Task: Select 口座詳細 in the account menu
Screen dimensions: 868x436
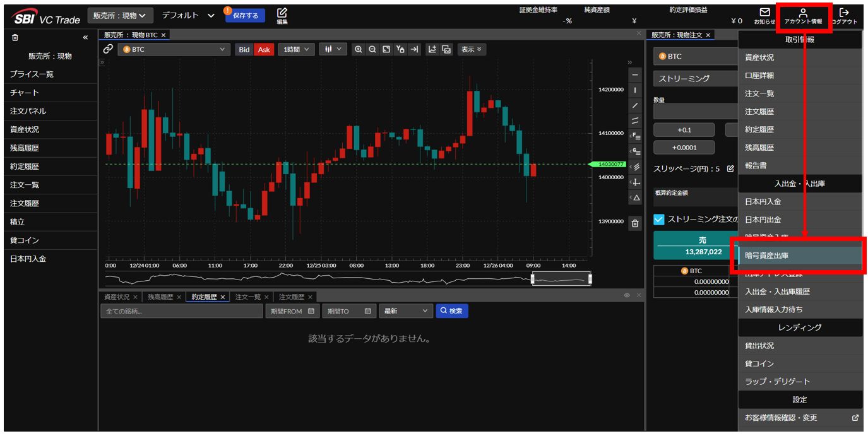Action: point(800,75)
